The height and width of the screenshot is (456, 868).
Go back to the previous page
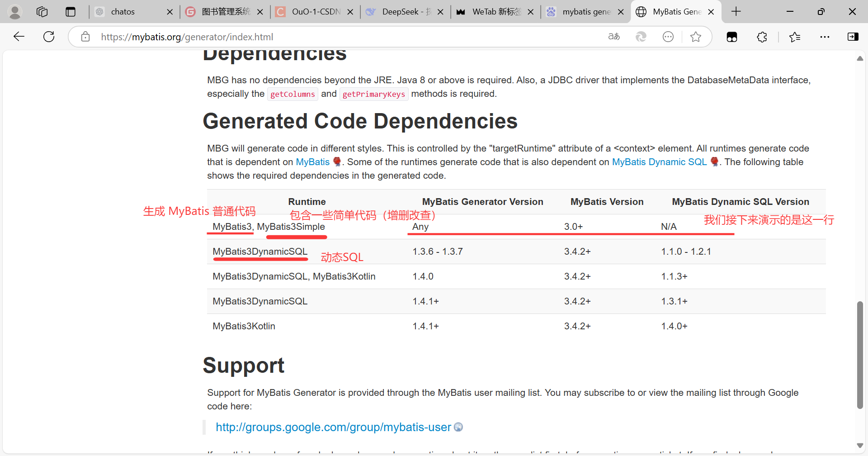point(19,37)
